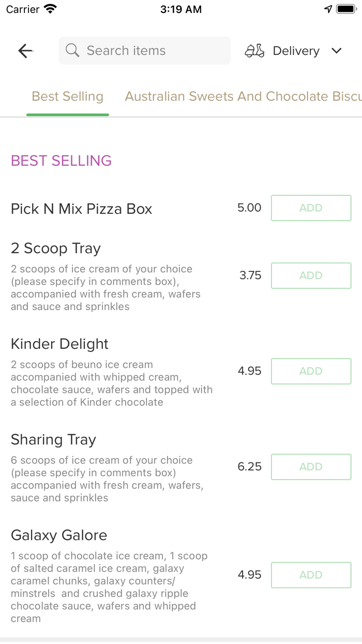
Task: Add Galaxy Galore to order
Action: coord(311,575)
